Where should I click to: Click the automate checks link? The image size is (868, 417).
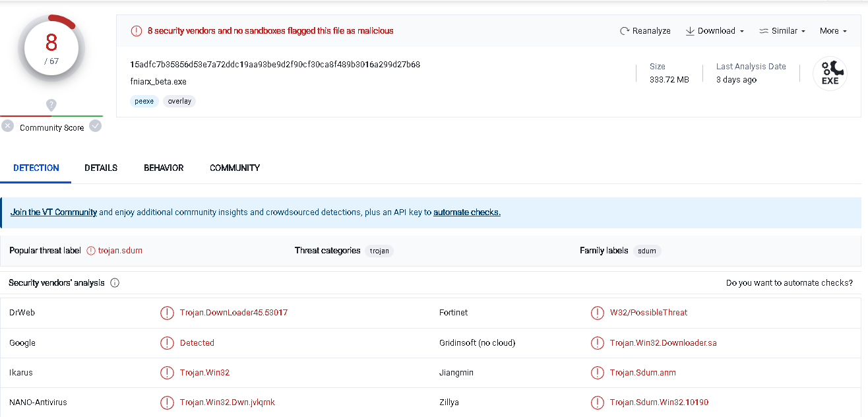pyautogui.click(x=466, y=212)
